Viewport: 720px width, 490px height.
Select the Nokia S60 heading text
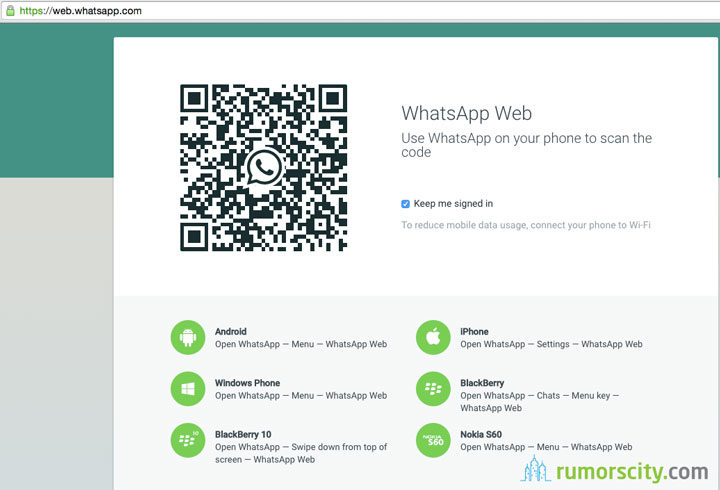point(481,434)
